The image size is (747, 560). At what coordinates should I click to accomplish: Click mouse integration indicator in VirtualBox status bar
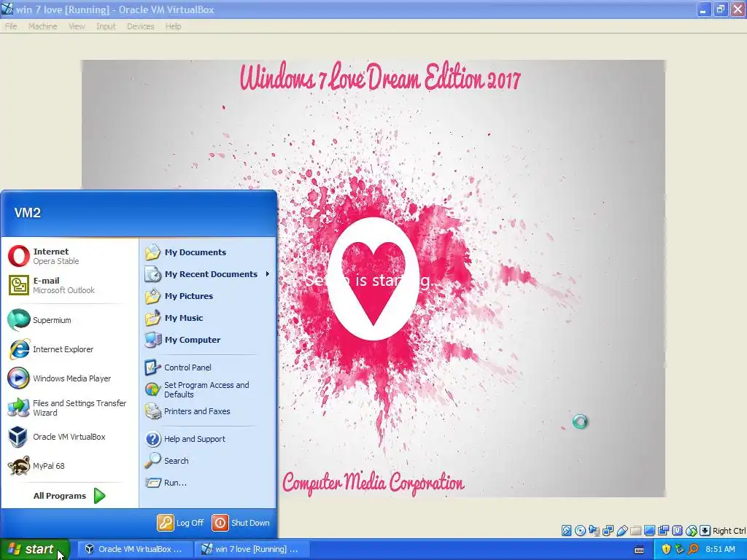[x=692, y=531]
